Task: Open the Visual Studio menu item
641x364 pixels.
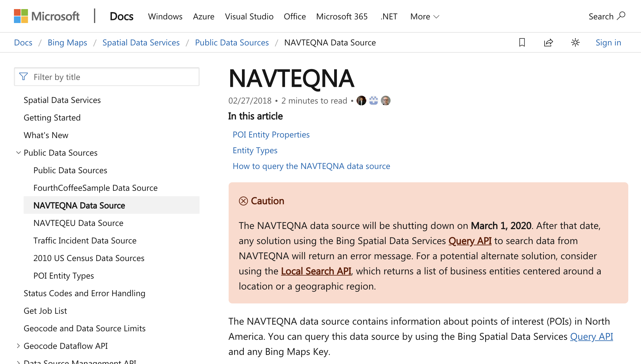Action: tap(249, 16)
